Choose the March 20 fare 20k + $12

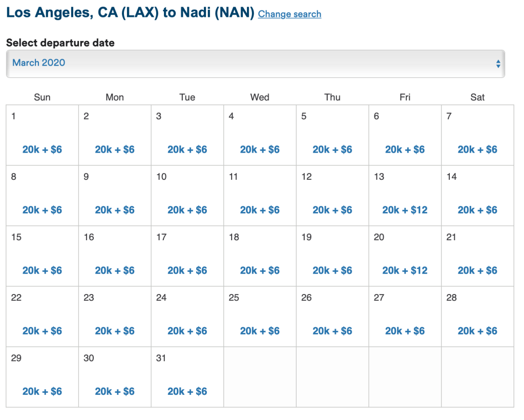[405, 270]
